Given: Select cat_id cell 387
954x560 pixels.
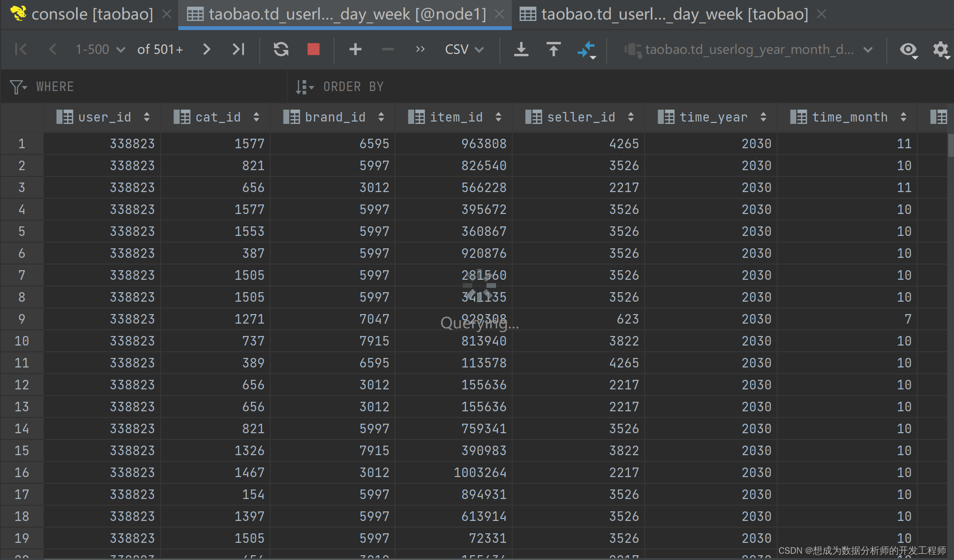Looking at the screenshot, I should coord(216,253).
